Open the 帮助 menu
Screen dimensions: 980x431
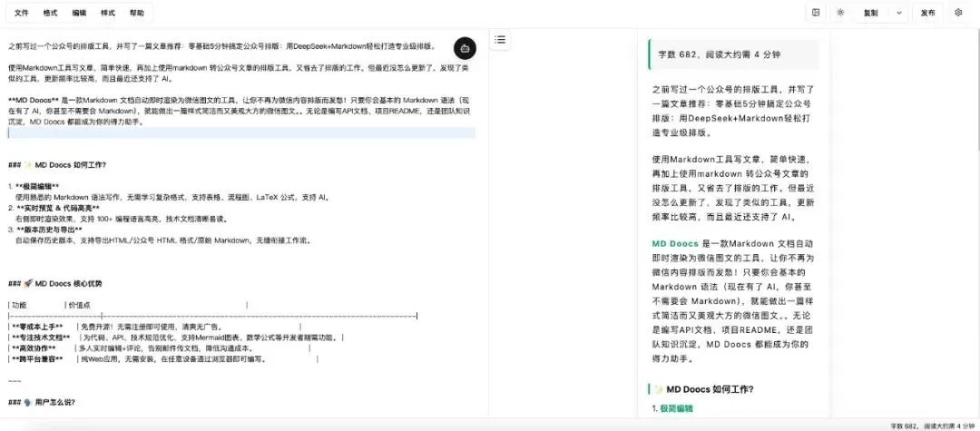pyautogui.click(x=136, y=14)
